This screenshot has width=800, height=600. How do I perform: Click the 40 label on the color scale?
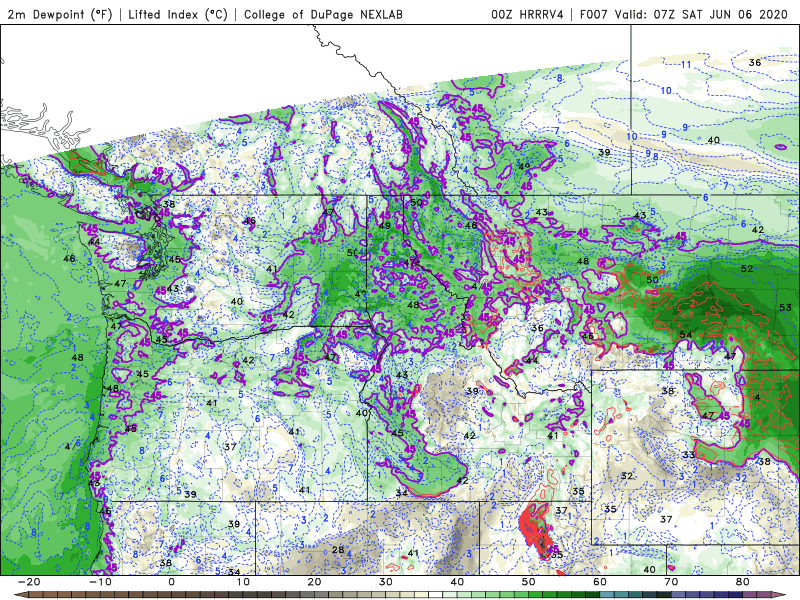tap(457, 582)
